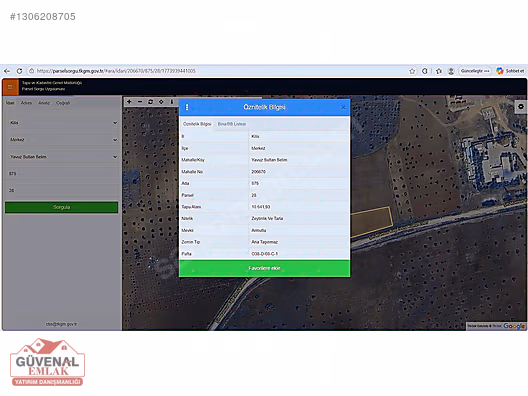This screenshot has height=396, width=528.
Task: Select the Adres tab
Action: point(26,103)
